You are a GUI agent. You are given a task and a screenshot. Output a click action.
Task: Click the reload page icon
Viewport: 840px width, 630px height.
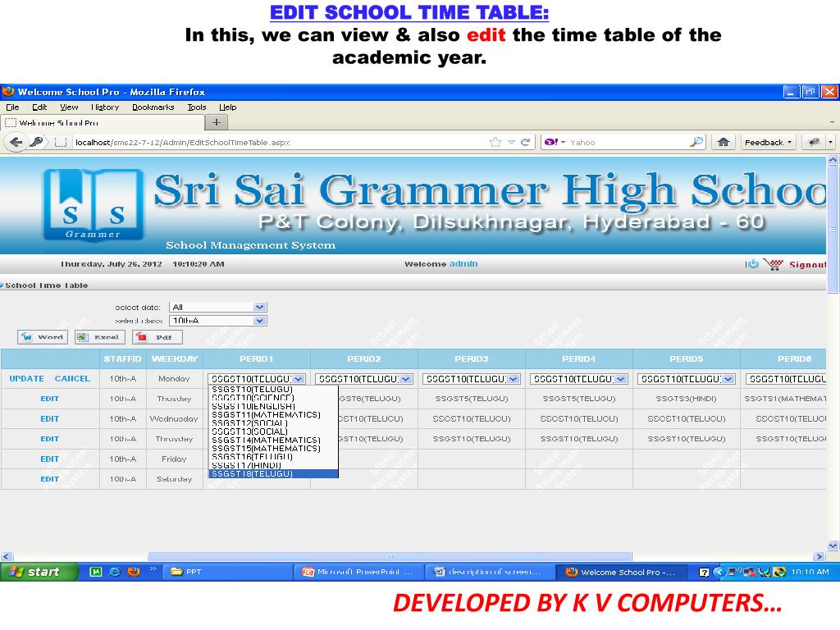click(x=526, y=142)
